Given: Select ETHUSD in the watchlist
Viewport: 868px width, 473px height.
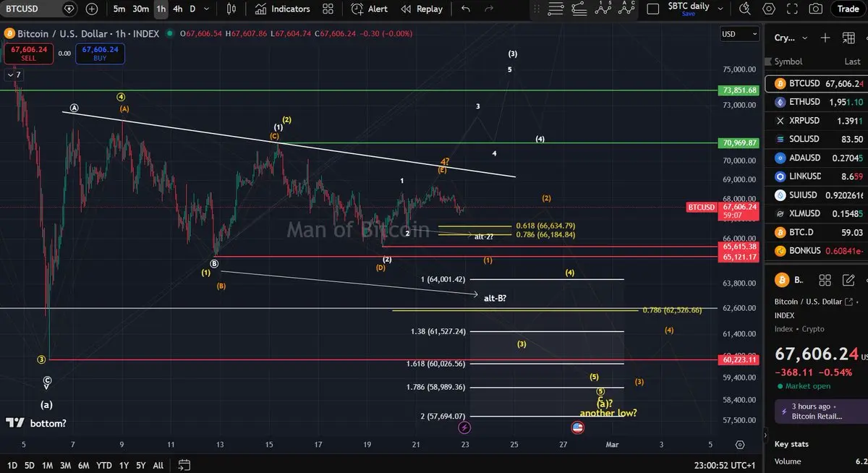Looking at the screenshot, I should click(819, 102).
